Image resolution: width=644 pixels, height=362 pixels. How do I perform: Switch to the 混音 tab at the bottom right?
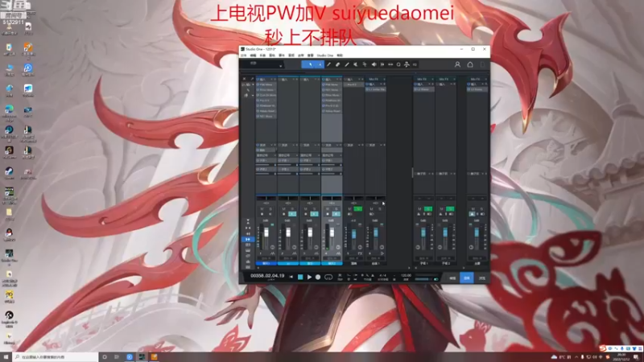(x=467, y=278)
